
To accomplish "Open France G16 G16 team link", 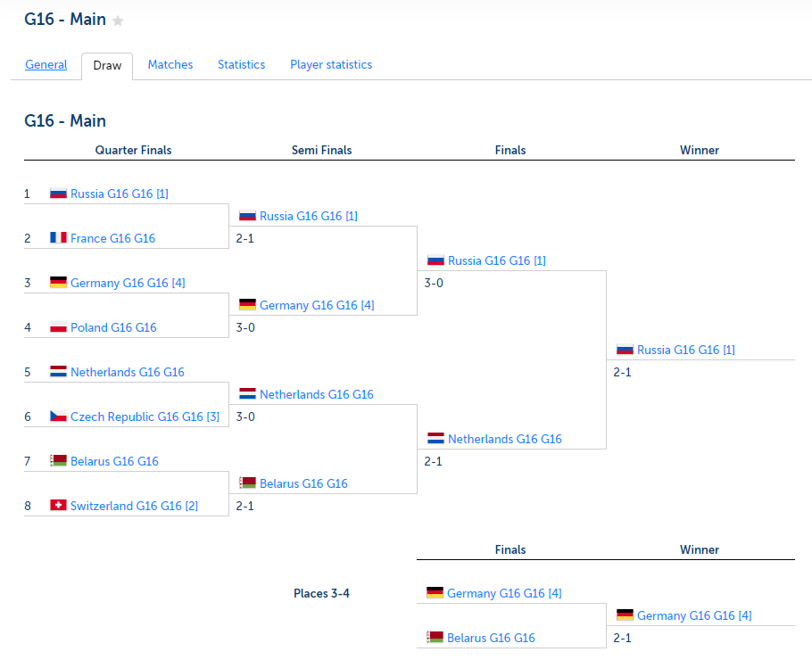I will point(113,238).
